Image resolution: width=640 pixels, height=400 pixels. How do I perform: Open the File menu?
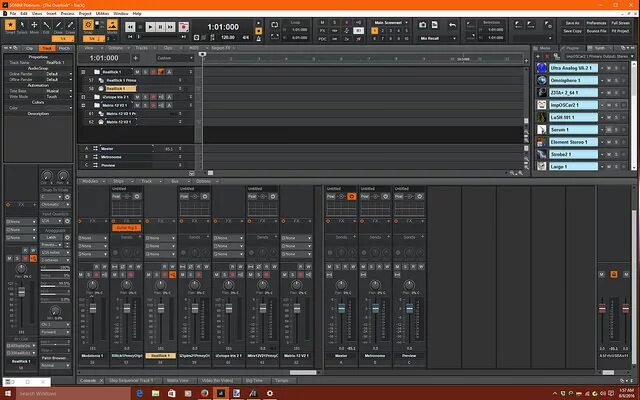(13, 13)
